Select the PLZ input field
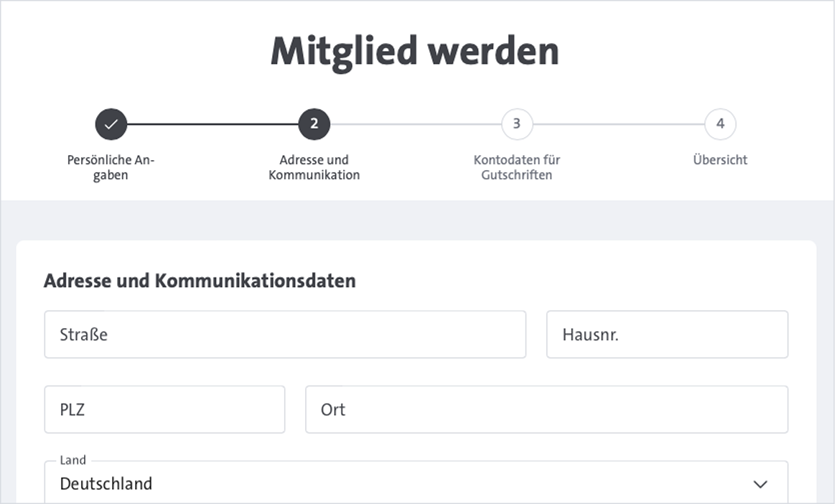 point(164,409)
